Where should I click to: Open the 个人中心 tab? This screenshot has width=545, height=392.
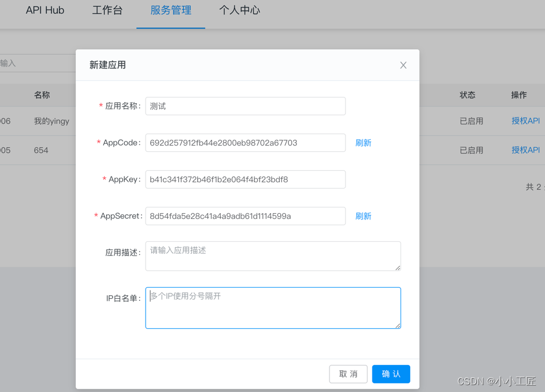click(239, 10)
